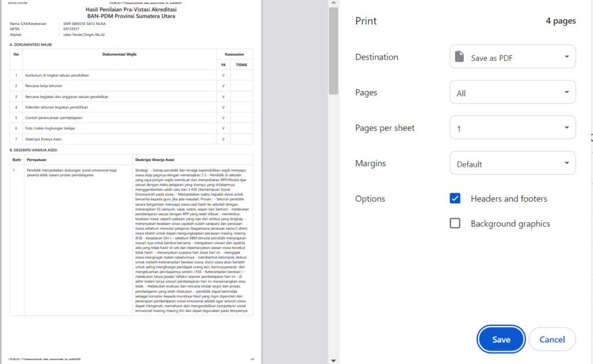The image size is (593, 364).
Task: Uncheck the Headers and footers checkbox
Action: click(x=455, y=198)
